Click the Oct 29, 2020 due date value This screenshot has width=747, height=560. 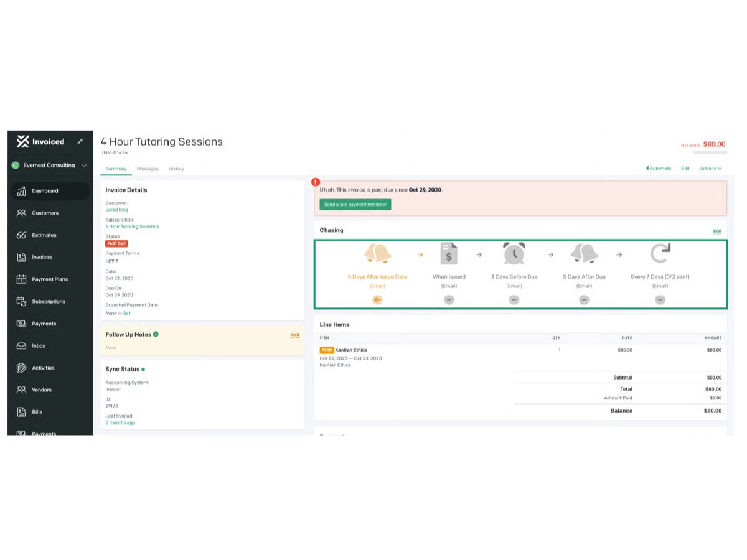pos(119,295)
